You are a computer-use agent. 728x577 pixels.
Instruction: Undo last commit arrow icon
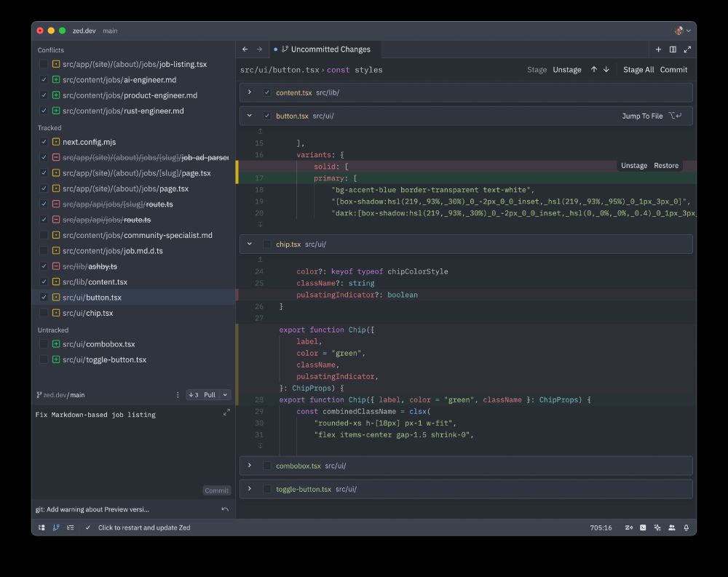pyautogui.click(x=225, y=509)
